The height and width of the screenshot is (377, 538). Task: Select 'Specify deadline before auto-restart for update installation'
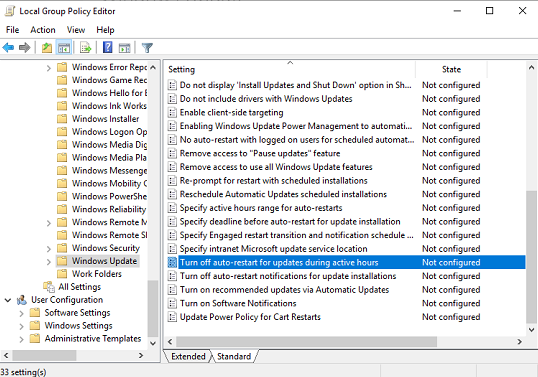click(290, 222)
